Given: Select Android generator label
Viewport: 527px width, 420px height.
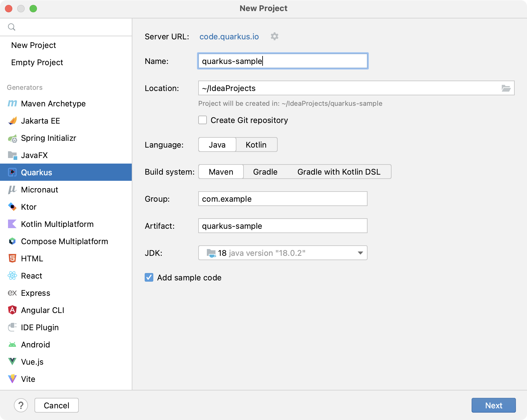Looking at the screenshot, I should coord(35,345).
